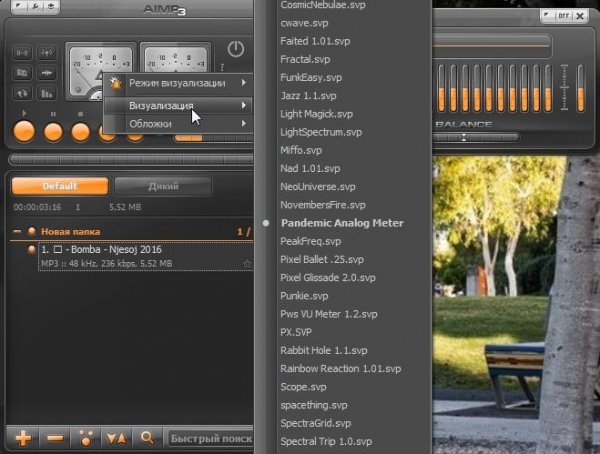Open the miscellaneous three-dots playlist icon

tap(86, 438)
